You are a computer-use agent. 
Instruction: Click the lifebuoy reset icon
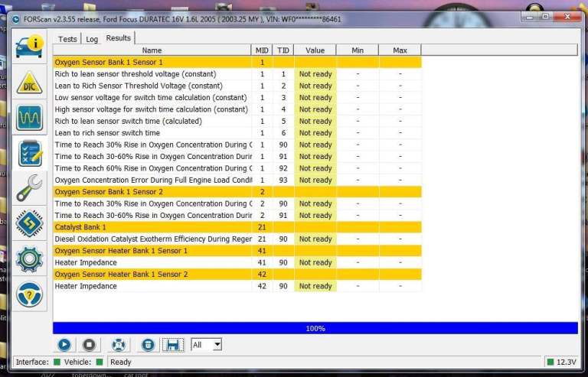[119, 344]
